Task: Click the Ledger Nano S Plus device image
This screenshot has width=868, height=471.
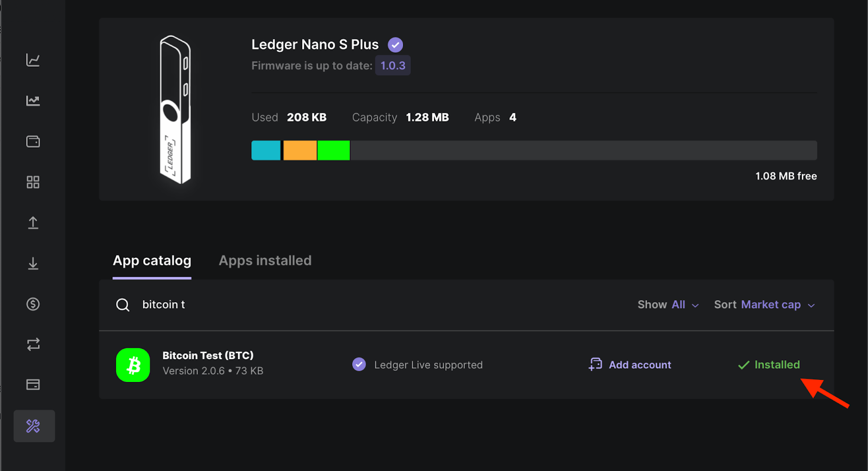Action: [175, 110]
